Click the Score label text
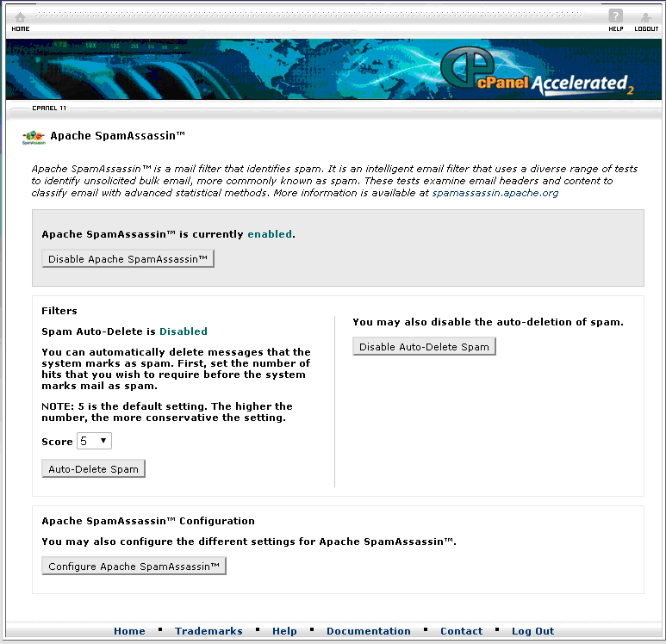The width and height of the screenshot is (666, 644). (57, 442)
